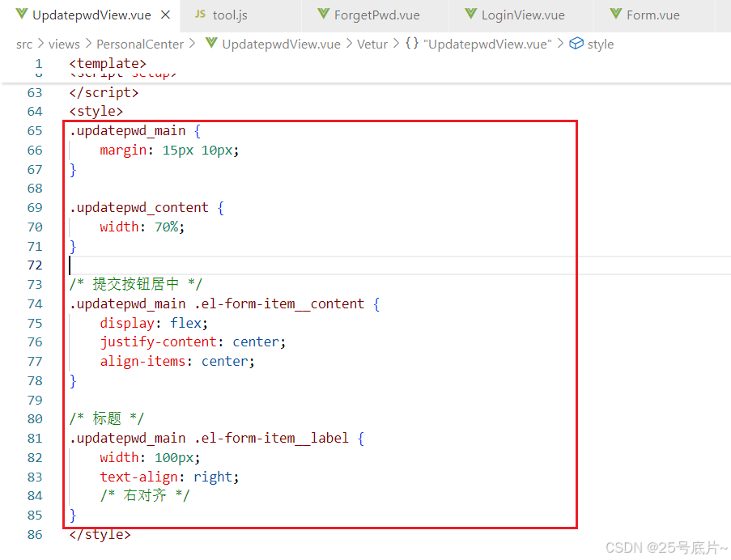
Task: Click 'width: 70%;' declaration
Action: point(142,227)
